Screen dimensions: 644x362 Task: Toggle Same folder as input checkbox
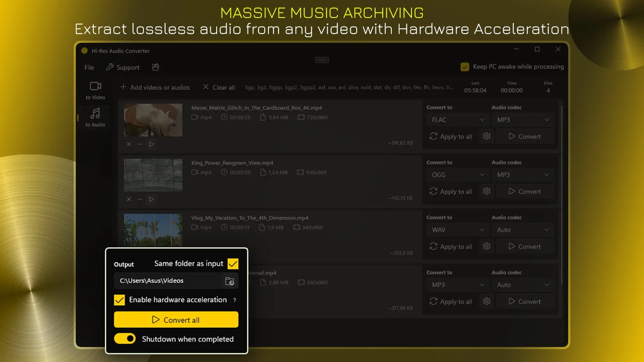tap(233, 264)
